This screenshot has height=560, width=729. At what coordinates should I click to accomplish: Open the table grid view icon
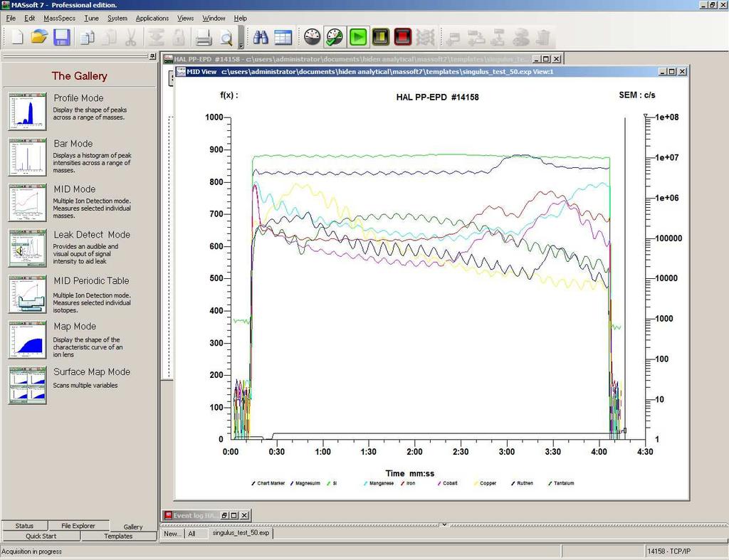point(283,37)
